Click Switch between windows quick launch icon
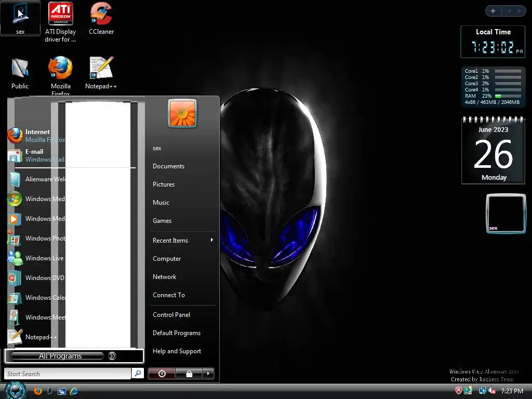 (62, 391)
